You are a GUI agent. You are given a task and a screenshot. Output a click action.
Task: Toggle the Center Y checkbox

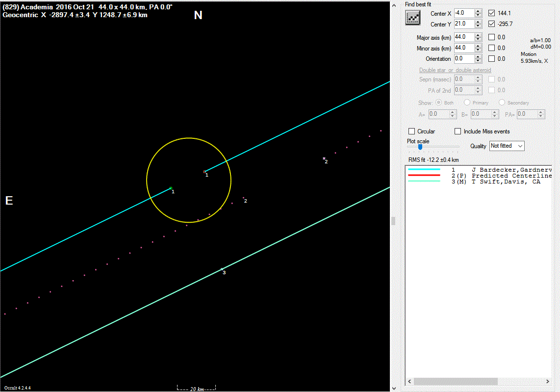click(491, 24)
